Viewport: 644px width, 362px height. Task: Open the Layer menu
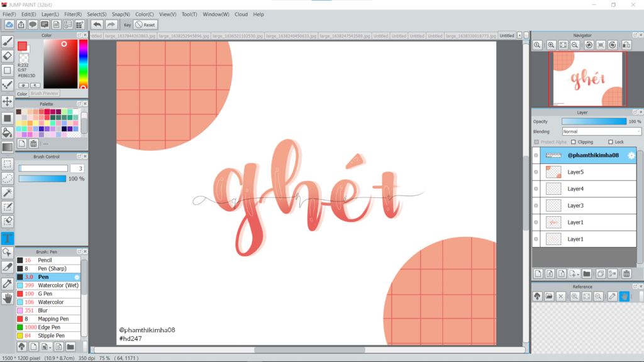[x=50, y=14]
